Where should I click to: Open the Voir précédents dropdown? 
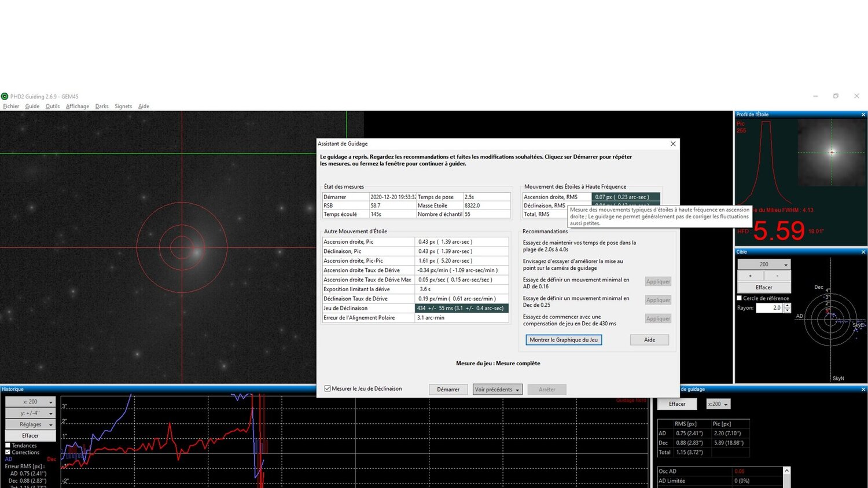point(497,390)
